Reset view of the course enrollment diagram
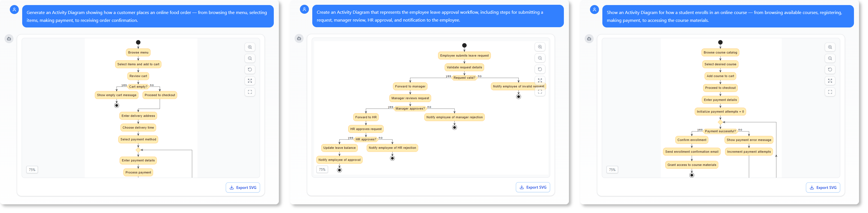868x213 pixels. [830, 70]
